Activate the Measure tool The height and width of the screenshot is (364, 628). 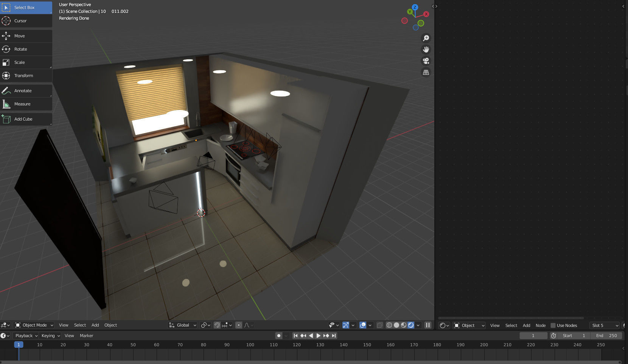tap(23, 104)
